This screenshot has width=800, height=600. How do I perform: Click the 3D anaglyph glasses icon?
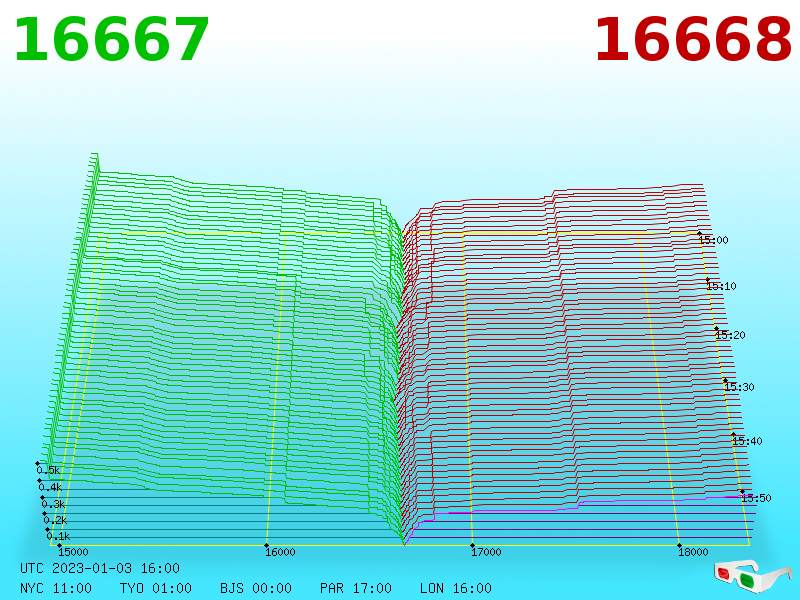(753, 576)
